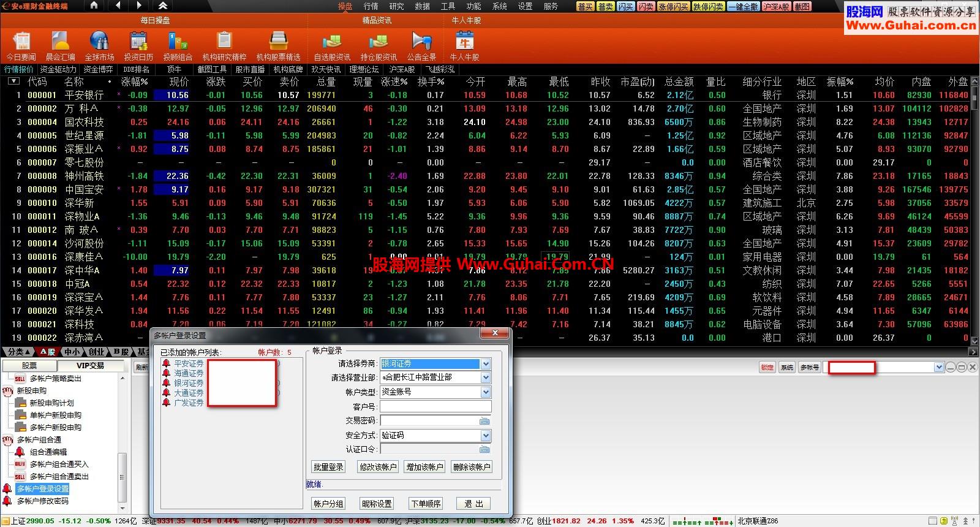
Task: Select the 中小 board tab
Action: 72,352
